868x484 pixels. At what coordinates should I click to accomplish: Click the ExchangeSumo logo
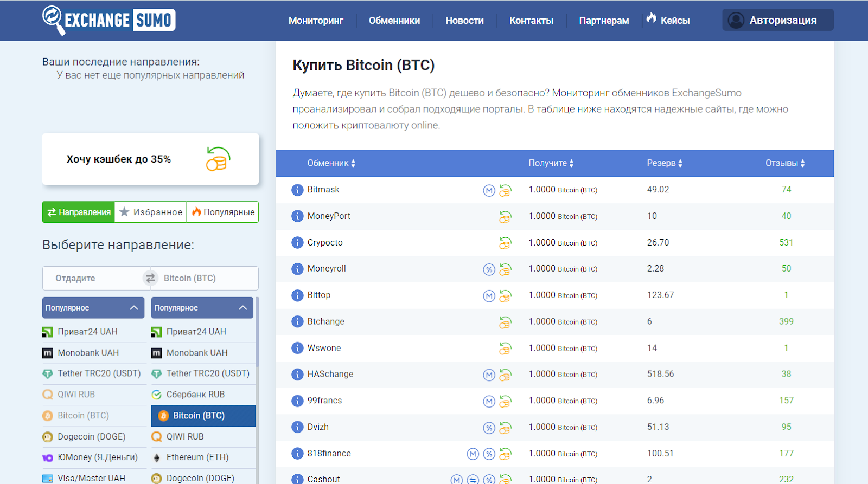coord(109,20)
